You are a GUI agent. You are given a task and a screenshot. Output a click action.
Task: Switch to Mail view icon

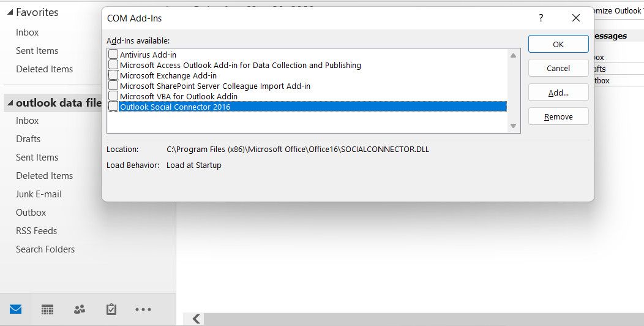[15, 309]
